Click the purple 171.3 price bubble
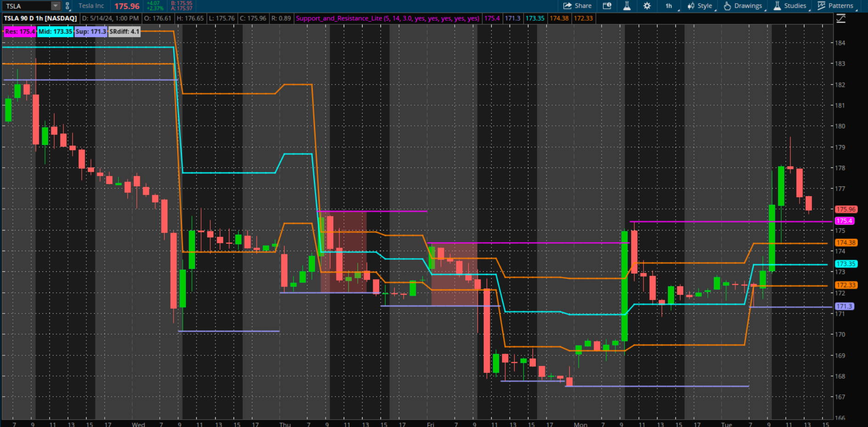 point(844,306)
